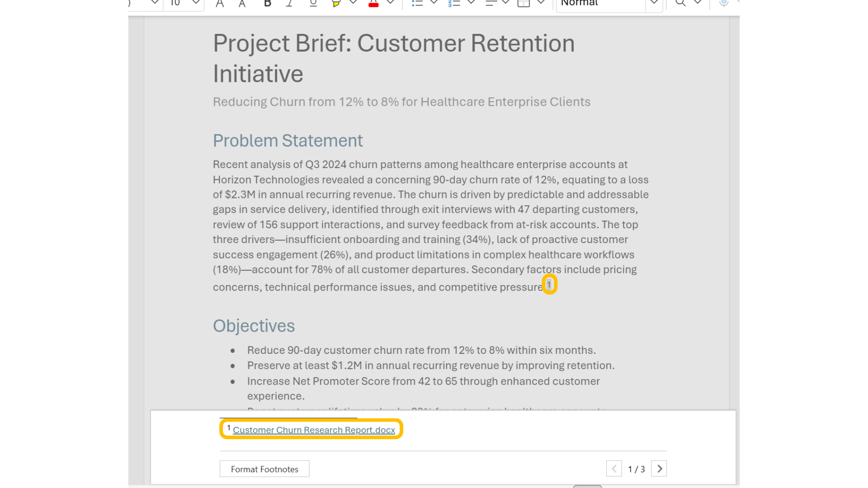Toggle bold formatting
This screenshot has width=868, height=488.
tap(267, 4)
